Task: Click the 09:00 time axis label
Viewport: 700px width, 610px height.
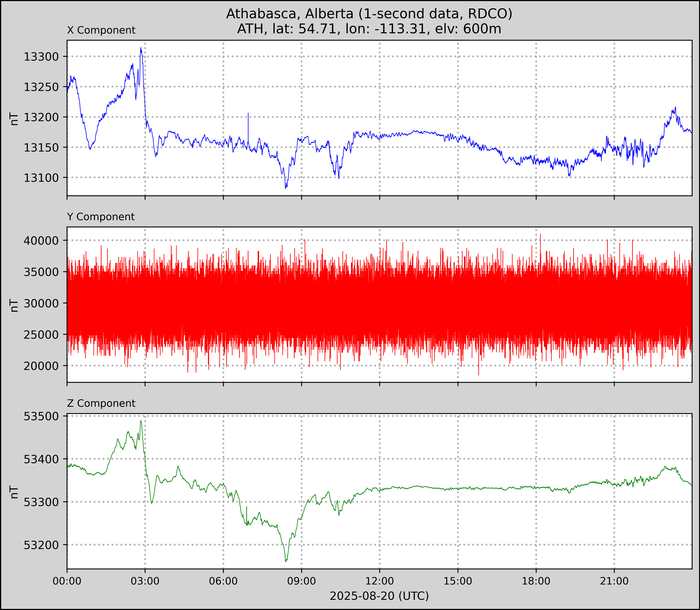Action: click(x=301, y=581)
